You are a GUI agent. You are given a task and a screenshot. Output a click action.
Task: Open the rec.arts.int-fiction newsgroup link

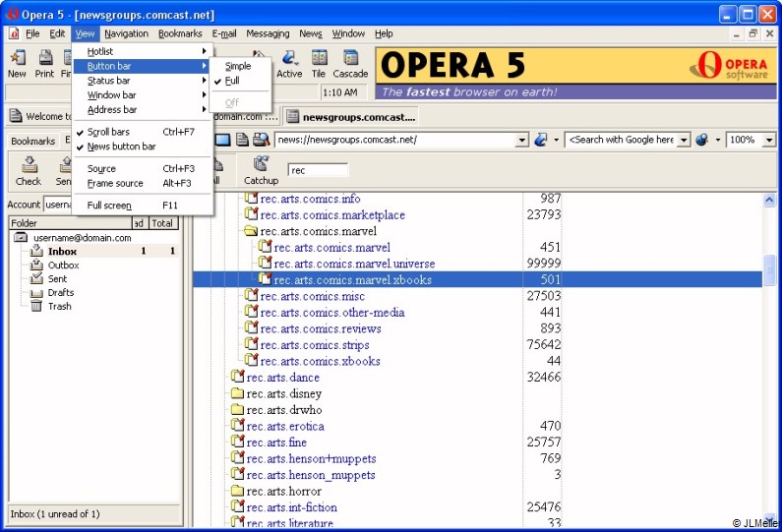(292, 507)
